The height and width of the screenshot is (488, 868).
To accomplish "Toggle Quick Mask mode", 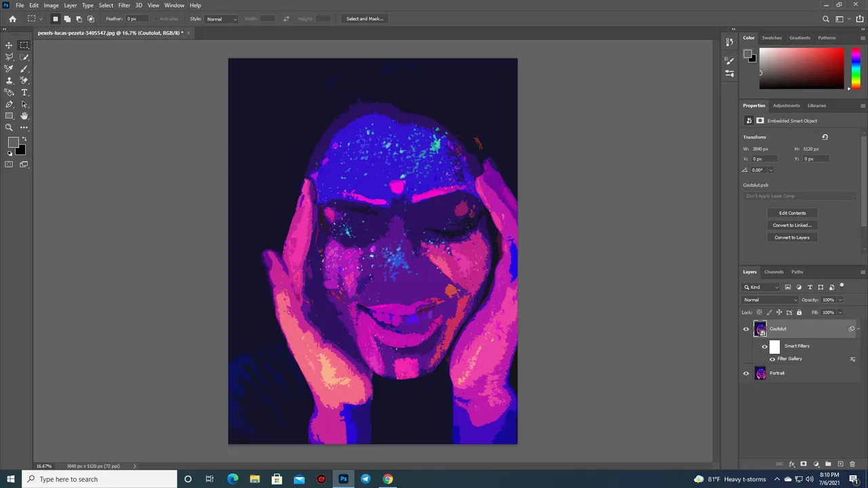I will pyautogui.click(x=9, y=164).
